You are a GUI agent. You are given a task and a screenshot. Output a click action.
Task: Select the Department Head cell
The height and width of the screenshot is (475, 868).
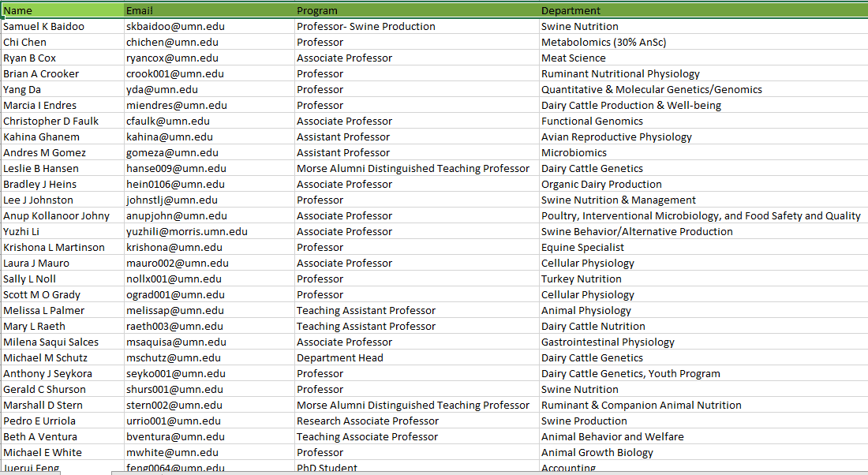(x=340, y=357)
